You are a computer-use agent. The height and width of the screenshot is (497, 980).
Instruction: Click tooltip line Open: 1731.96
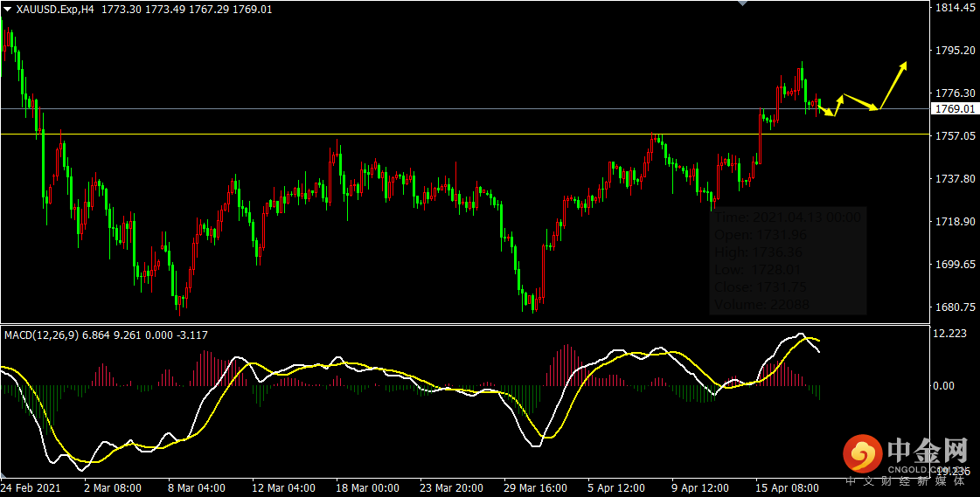pos(761,235)
